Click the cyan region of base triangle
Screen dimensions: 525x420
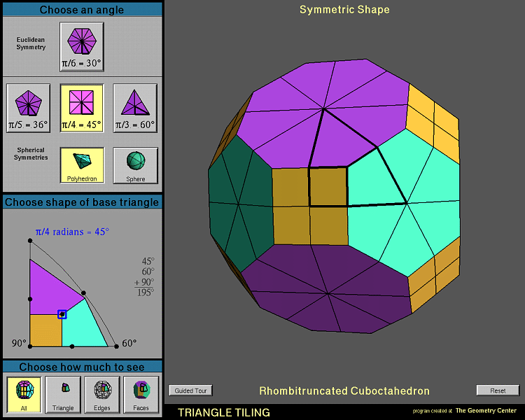pos(84,325)
